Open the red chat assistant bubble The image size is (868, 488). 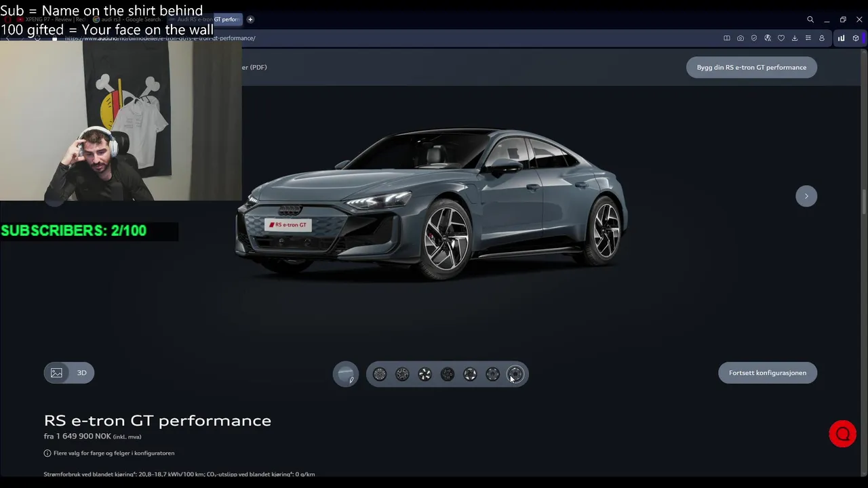pos(843,434)
